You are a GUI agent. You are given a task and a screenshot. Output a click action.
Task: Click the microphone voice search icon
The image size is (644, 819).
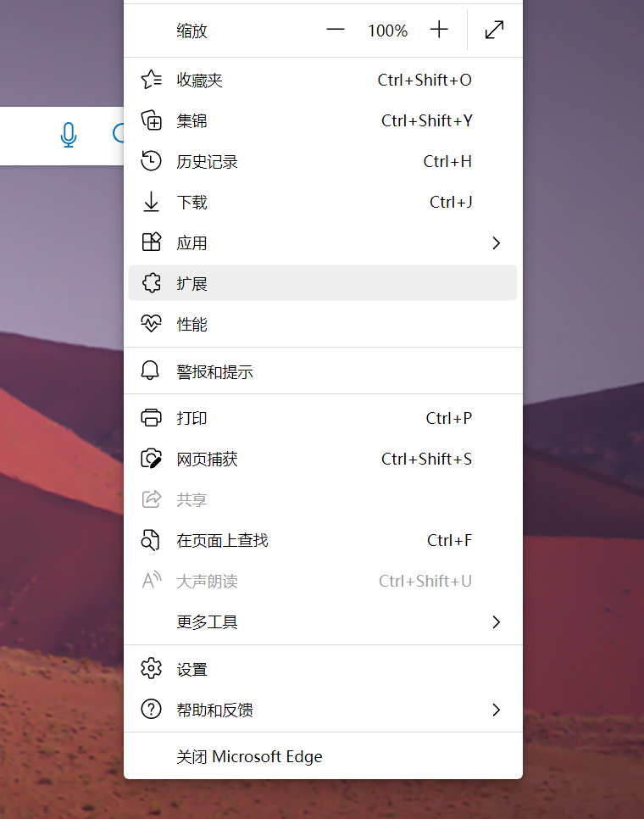click(69, 136)
